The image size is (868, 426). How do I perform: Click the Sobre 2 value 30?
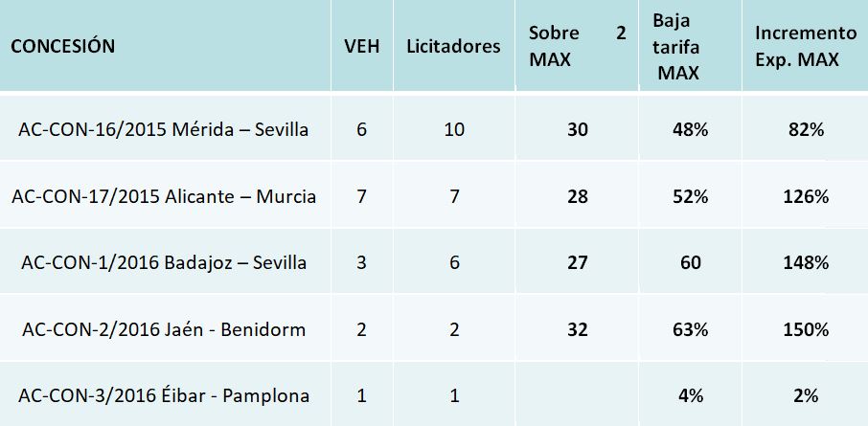click(577, 129)
